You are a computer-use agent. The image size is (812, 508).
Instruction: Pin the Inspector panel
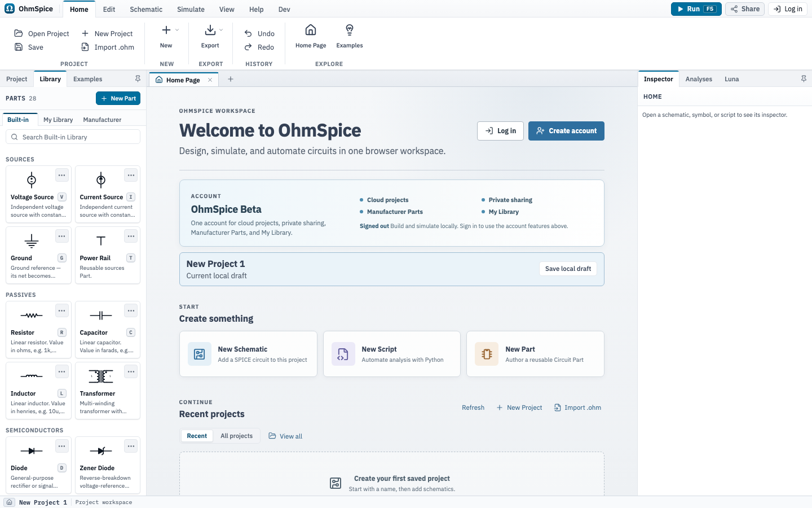(x=804, y=79)
